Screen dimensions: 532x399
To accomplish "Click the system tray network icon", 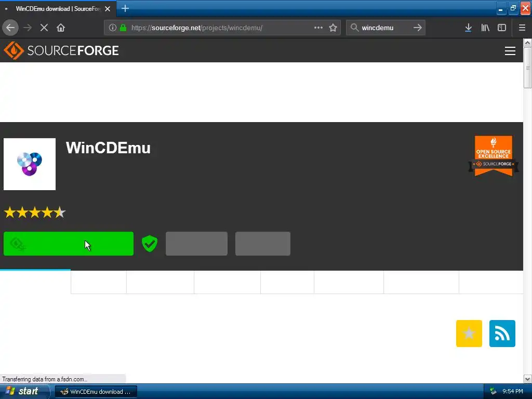I will pyautogui.click(x=494, y=391).
